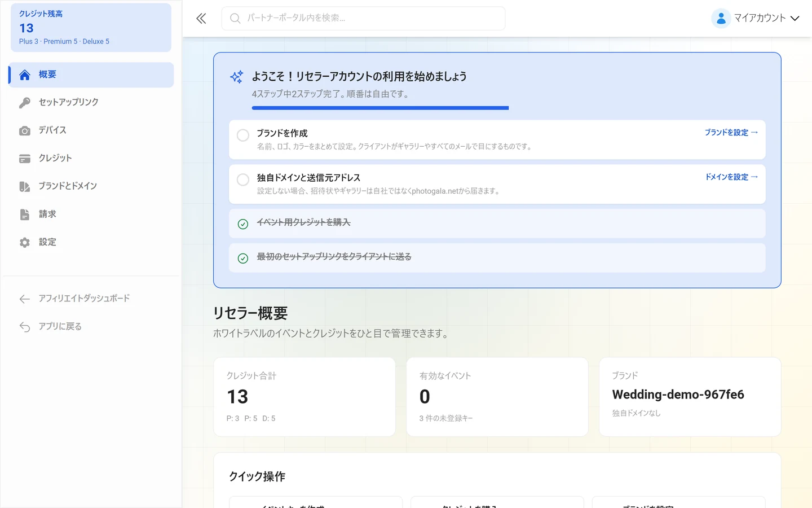Image resolution: width=812 pixels, height=508 pixels.
Task: Click the 4ステップ中2ステップ完了 status text
Action: 332,94
